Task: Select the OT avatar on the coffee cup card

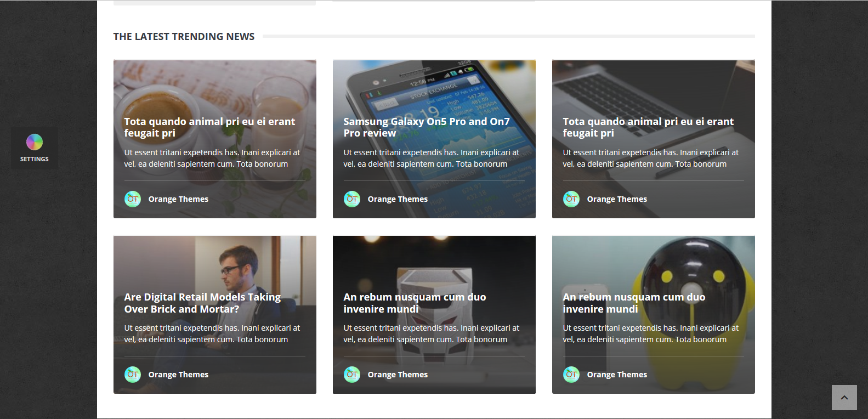Action: [133, 199]
